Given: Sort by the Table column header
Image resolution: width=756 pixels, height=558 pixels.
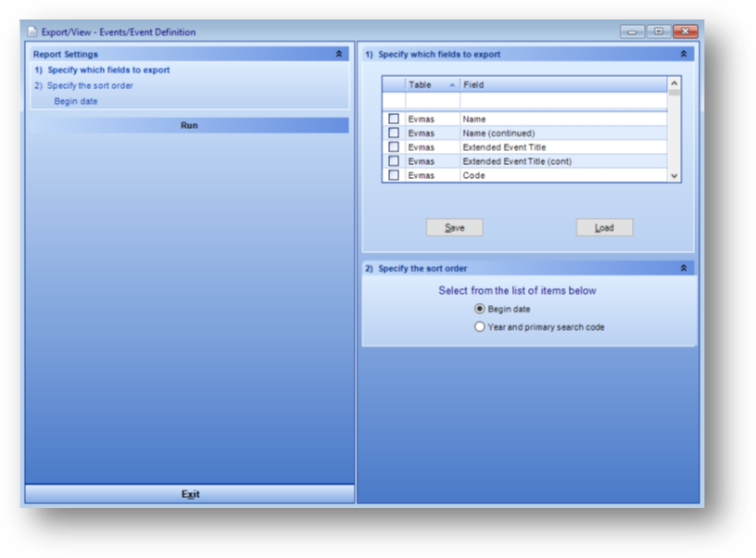Looking at the screenshot, I should click(x=433, y=84).
